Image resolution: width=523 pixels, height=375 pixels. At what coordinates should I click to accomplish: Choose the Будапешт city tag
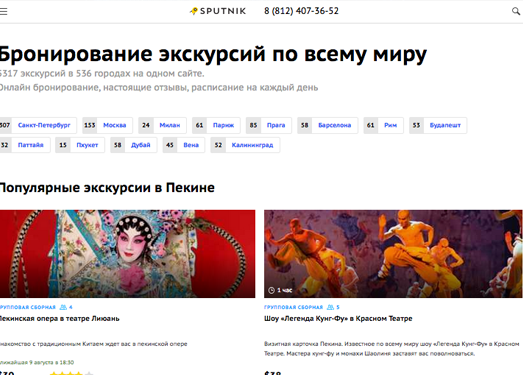tap(438, 125)
